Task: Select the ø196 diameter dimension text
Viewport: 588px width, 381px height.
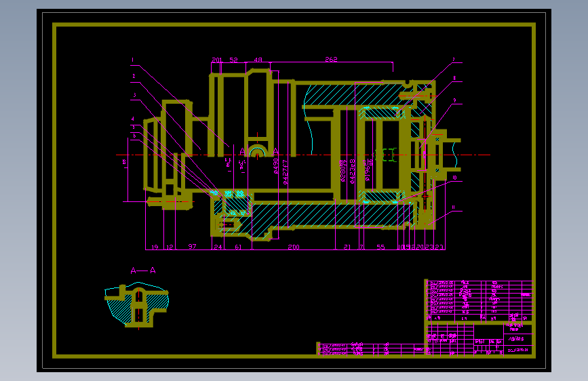Action: point(368,170)
